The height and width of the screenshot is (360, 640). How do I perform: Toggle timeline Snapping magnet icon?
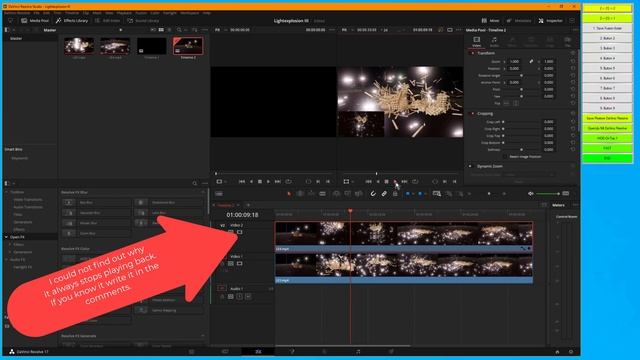[373, 194]
